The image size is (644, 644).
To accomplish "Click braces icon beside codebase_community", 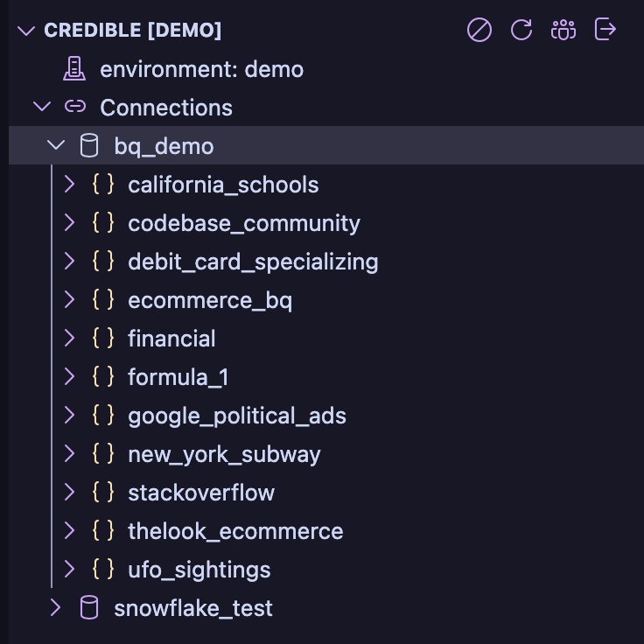I will point(103,222).
